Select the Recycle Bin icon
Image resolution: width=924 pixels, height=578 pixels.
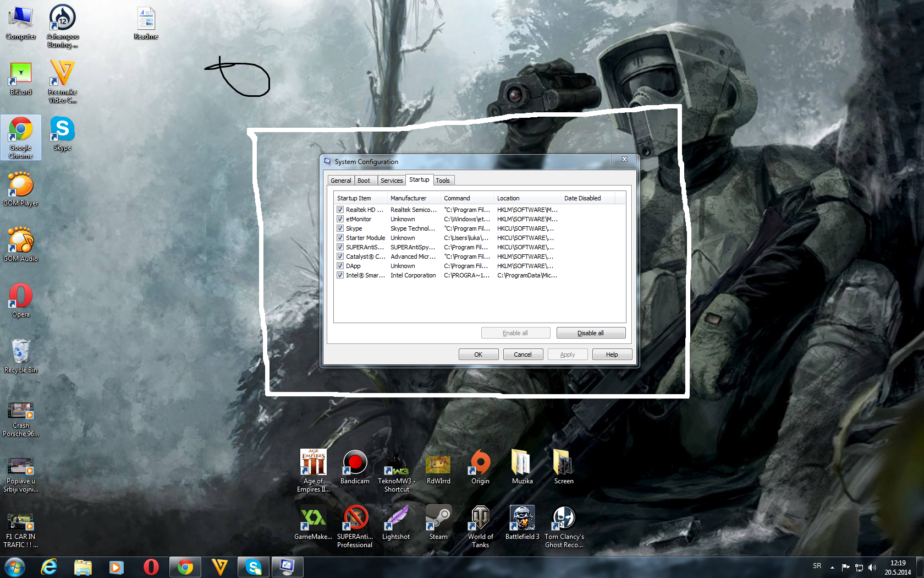coord(21,356)
